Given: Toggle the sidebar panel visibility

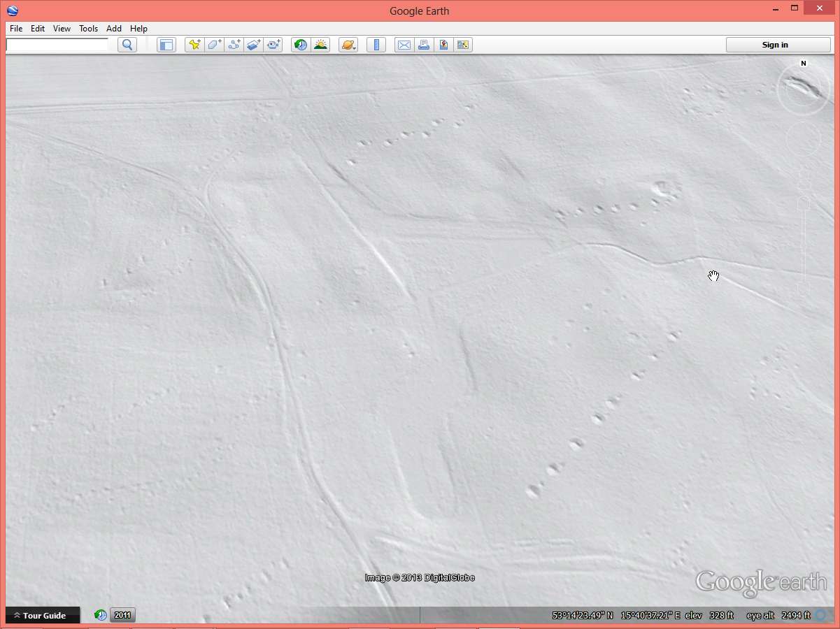Looking at the screenshot, I should coord(166,45).
